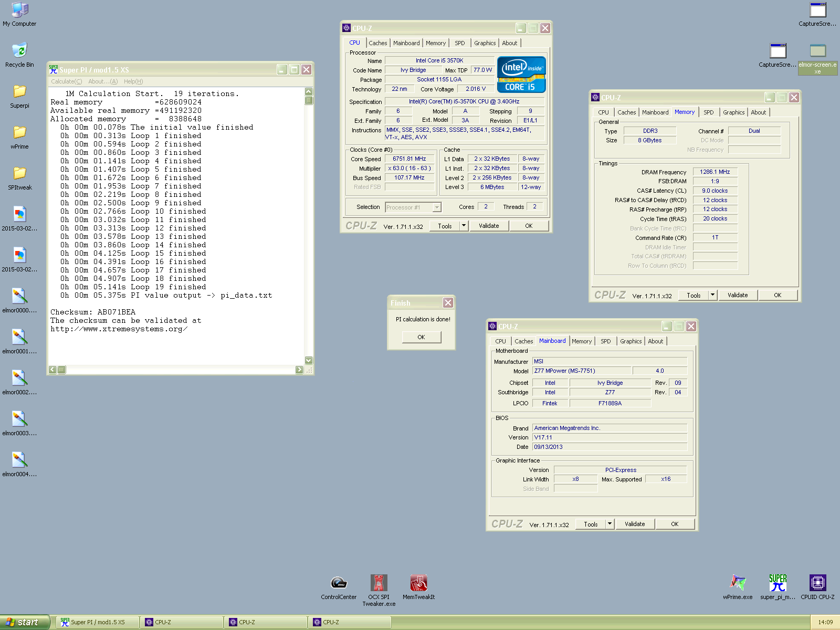The height and width of the screenshot is (630, 840).
Task: Switch to SPD tab in CPU-Z memory window
Action: tap(709, 112)
